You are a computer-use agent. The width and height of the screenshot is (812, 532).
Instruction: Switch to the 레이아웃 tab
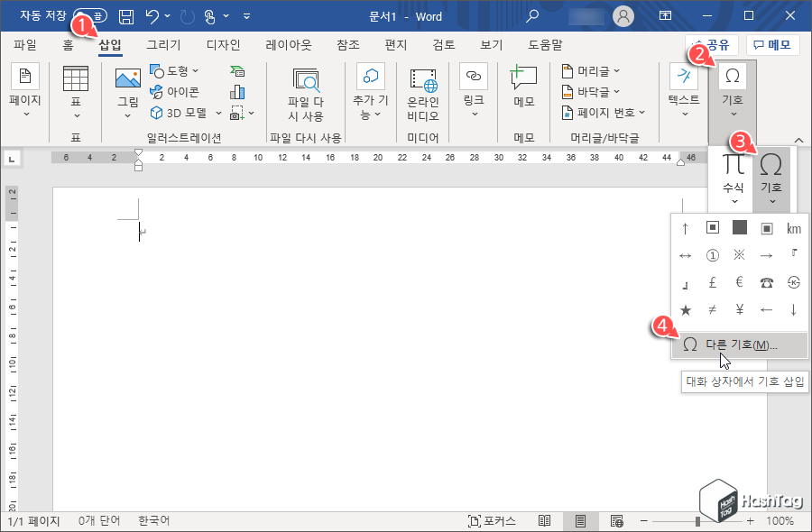(289, 44)
